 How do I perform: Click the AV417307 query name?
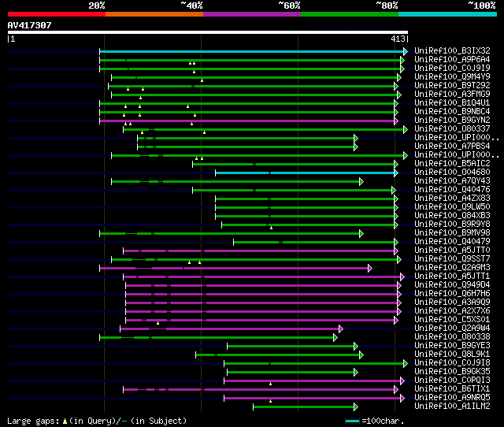click(x=30, y=25)
